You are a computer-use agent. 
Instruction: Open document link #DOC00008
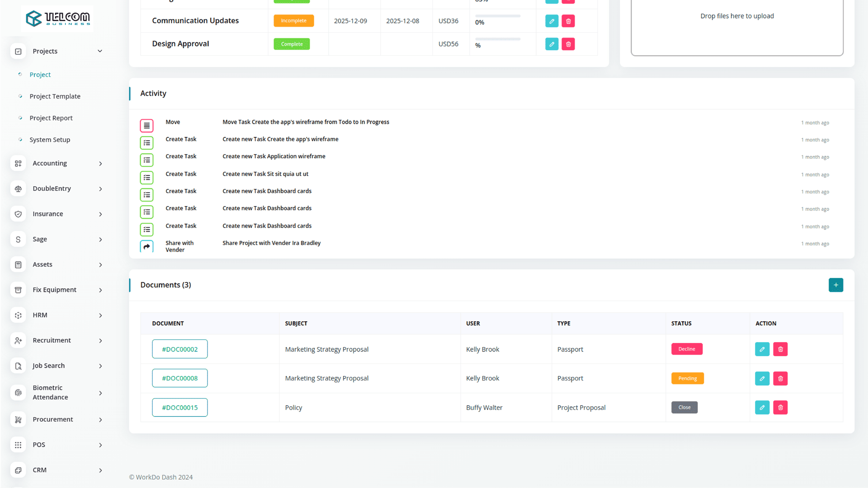pos(179,378)
